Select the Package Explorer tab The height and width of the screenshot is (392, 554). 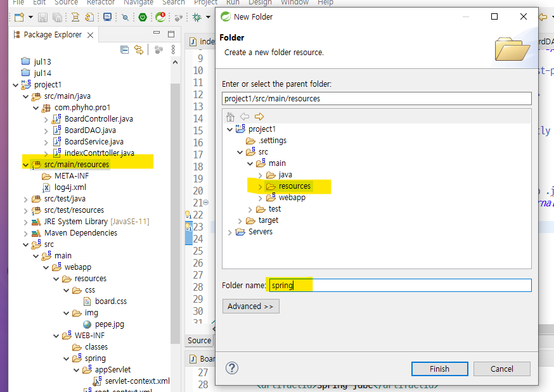point(52,35)
